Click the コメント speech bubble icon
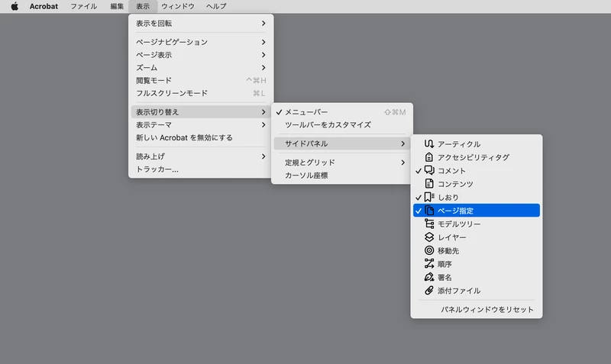 pos(429,170)
